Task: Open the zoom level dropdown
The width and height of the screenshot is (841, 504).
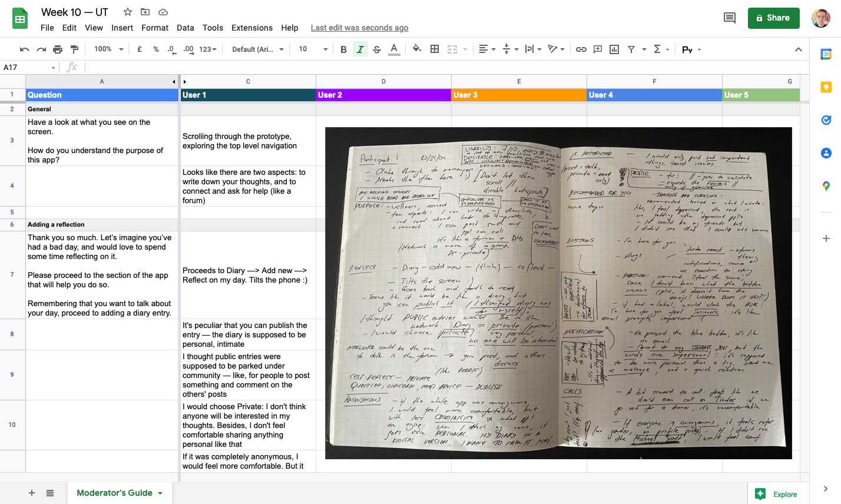Action: point(108,49)
